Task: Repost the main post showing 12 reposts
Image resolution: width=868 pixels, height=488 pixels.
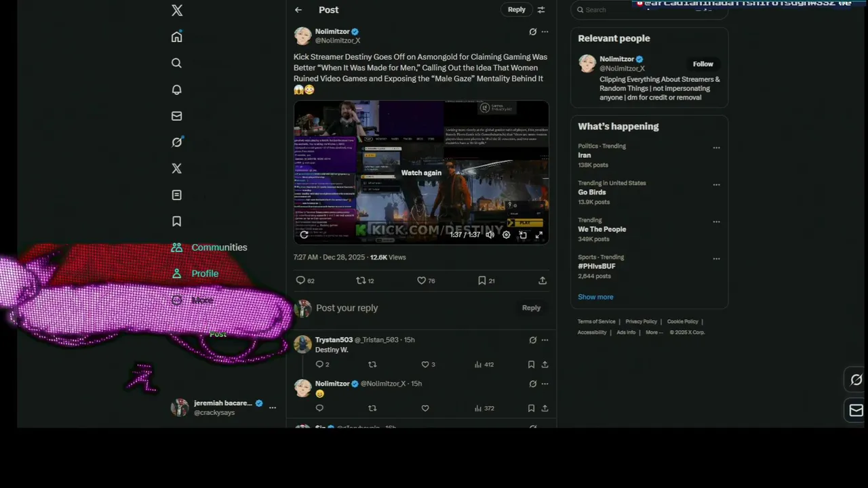Action: [365, 281]
